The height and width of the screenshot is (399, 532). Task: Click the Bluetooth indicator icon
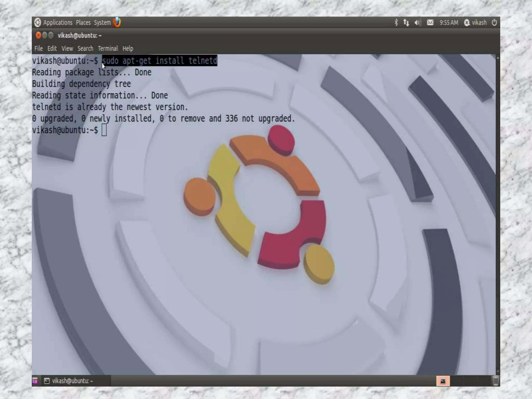tap(396, 23)
